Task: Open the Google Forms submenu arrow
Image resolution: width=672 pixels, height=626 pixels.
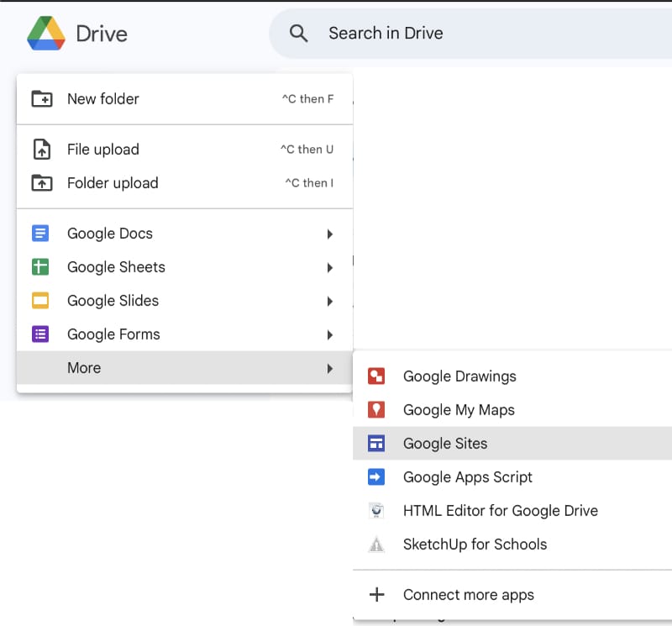Action: (330, 334)
